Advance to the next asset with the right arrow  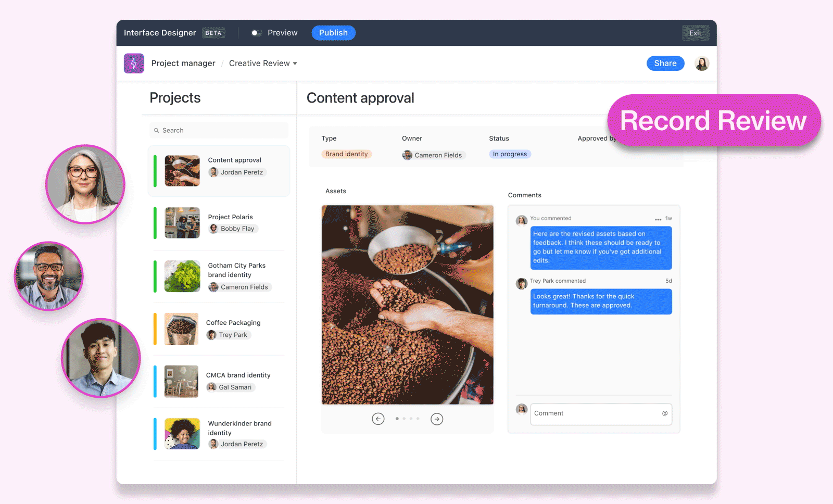(437, 419)
